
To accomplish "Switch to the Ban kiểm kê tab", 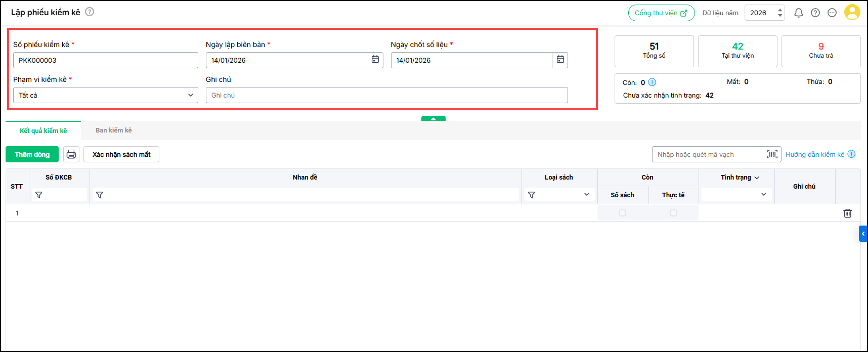I will tap(114, 130).
